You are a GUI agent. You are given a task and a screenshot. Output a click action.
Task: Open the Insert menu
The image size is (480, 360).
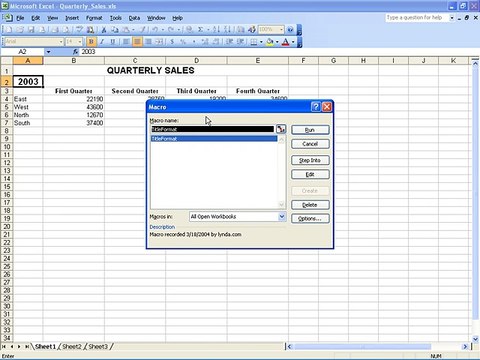pyautogui.click(x=72, y=18)
